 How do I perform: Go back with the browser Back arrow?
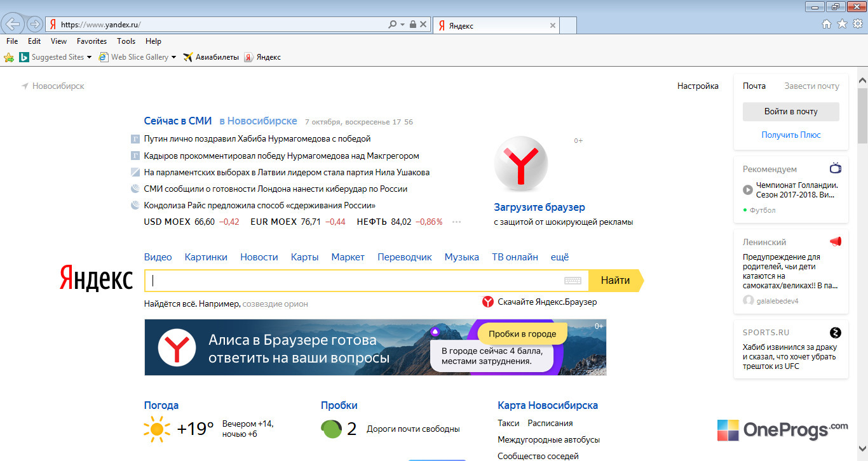pyautogui.click(x=13, y=24)
